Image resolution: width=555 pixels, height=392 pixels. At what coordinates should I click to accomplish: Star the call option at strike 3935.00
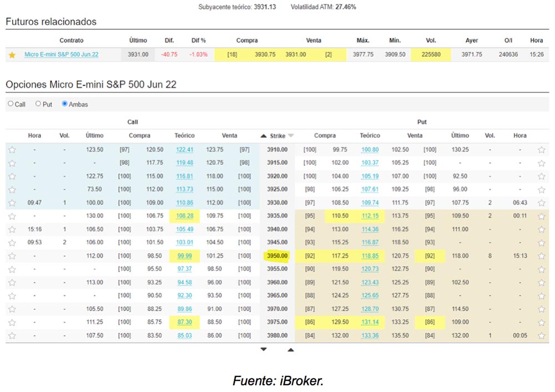click(12, 216)
